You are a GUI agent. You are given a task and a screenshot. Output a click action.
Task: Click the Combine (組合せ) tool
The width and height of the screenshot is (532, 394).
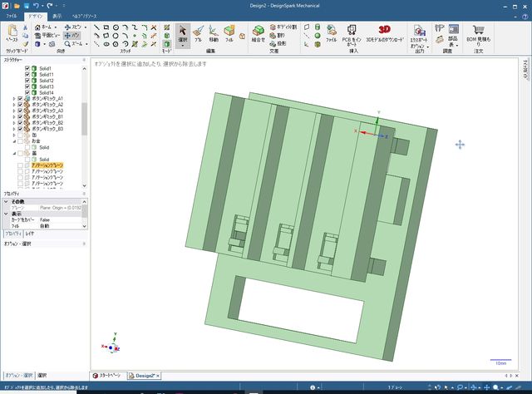[x=259, y=34]
